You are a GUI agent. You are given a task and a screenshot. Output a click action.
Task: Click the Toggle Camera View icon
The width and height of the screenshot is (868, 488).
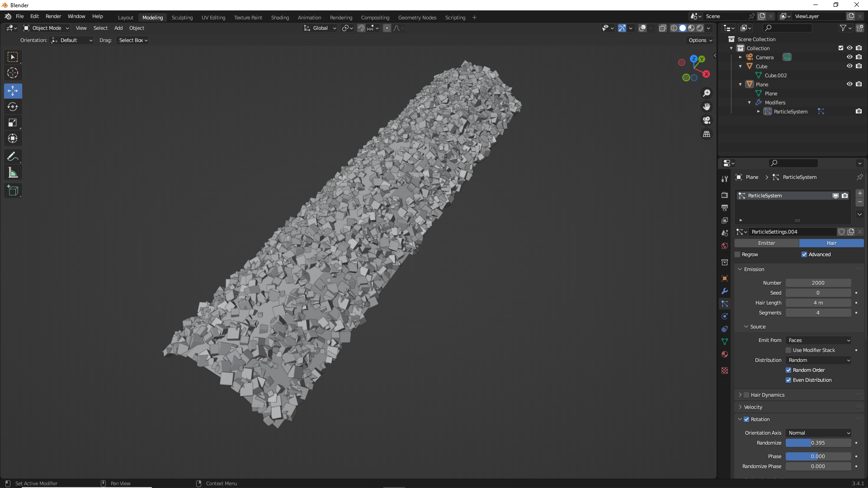pyautogui.click(x=707, y=121)
